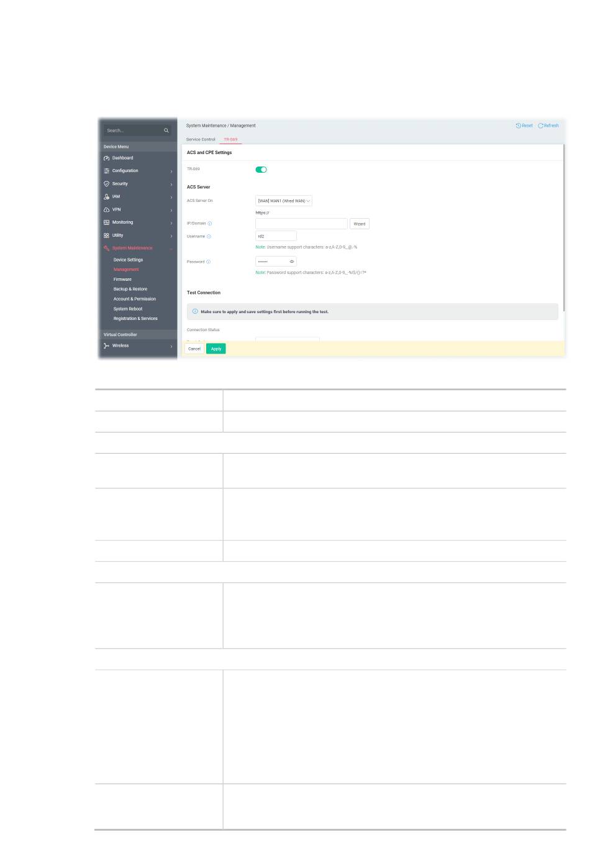The width and height of the screenshot is (590, 868).
Task: Expand the Wireless menu chevron
Action: pos(171,345)
